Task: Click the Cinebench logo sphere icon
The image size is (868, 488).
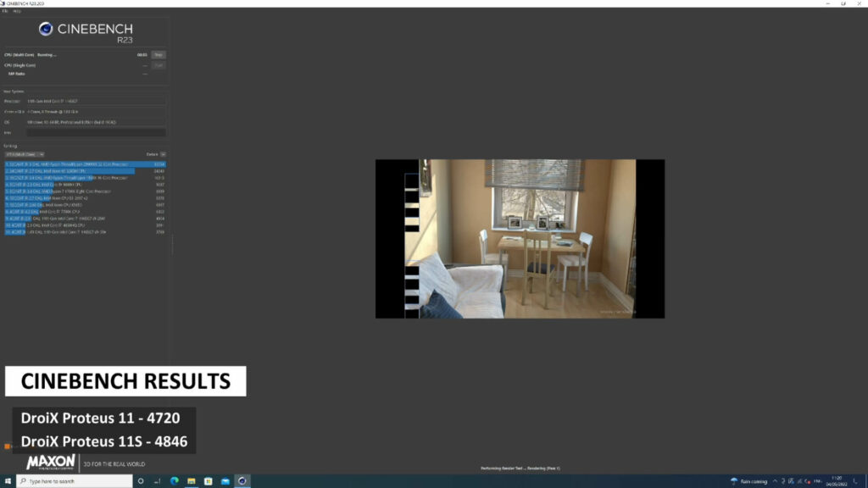Action: pyautogui.click(x=46, y=29)
